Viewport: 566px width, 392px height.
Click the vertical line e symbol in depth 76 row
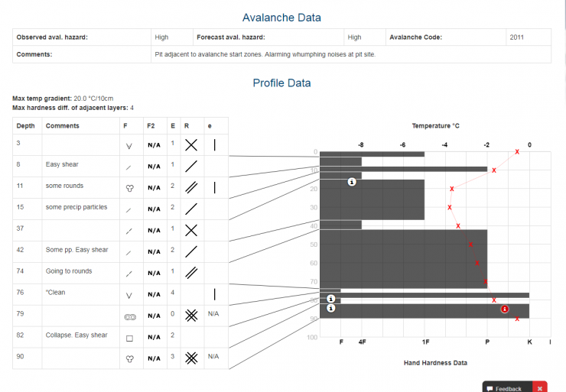coord(215,293)
